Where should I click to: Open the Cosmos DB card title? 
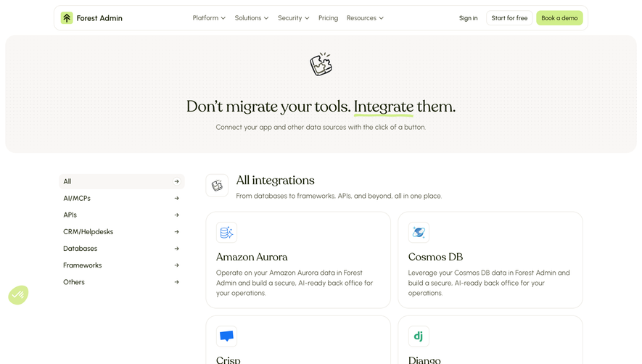(x=435, y=257)
